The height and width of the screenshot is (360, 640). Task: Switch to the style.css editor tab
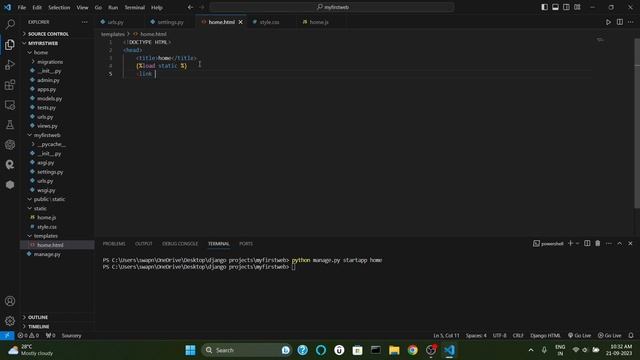tap(269, 22)
